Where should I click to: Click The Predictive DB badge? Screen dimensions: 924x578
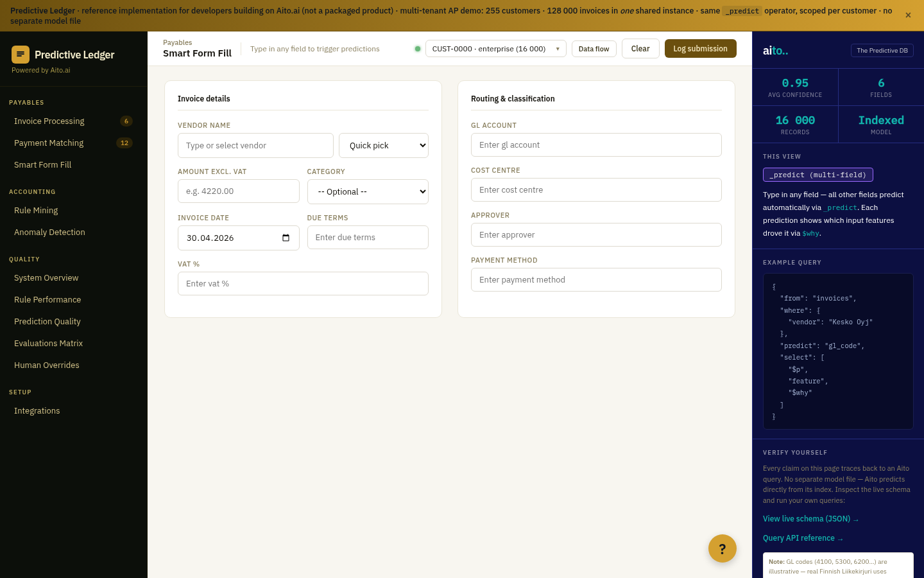882,51
